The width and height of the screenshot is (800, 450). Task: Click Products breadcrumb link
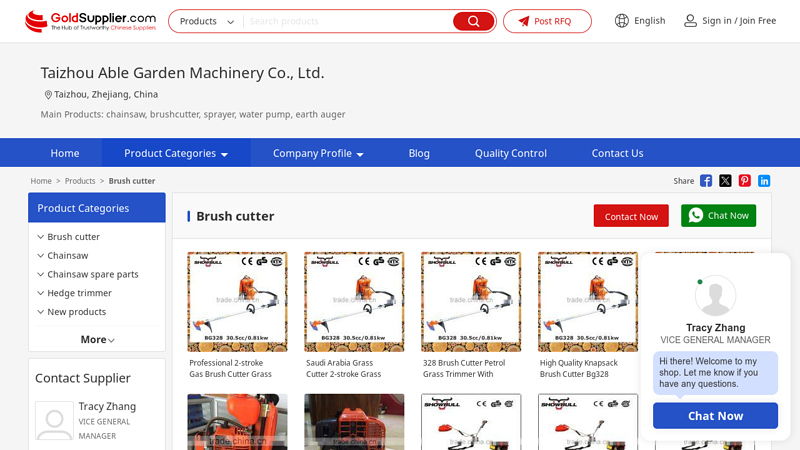(x=80, y=181)
